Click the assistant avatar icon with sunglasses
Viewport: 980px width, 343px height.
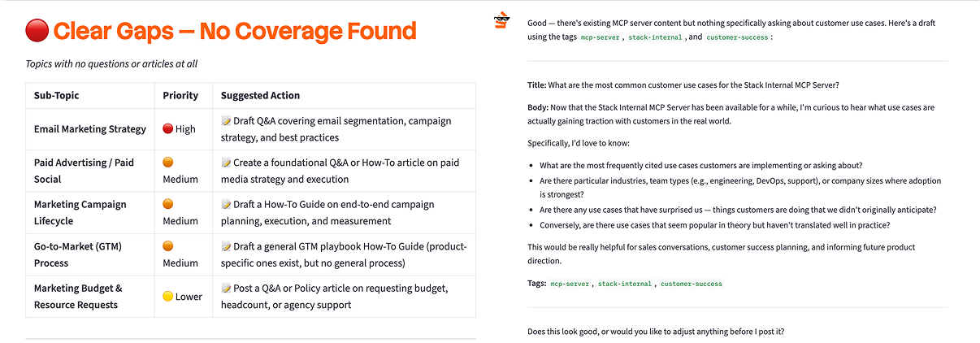(x=501, y=23)
